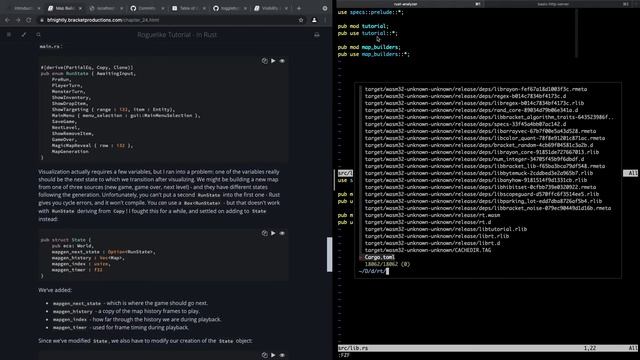Select release/rt.d entry in FZF list
The height and width of the screenshot is (360, 640).
click(428, 222)
